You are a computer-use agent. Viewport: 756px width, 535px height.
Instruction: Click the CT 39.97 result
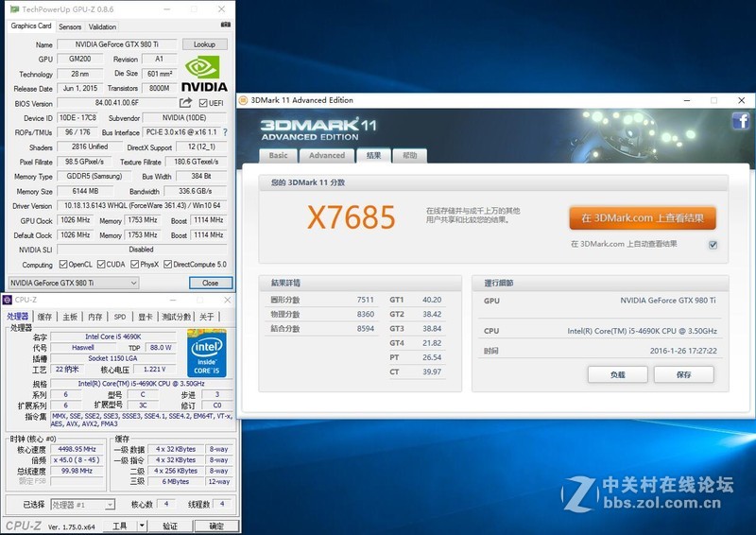416,372
